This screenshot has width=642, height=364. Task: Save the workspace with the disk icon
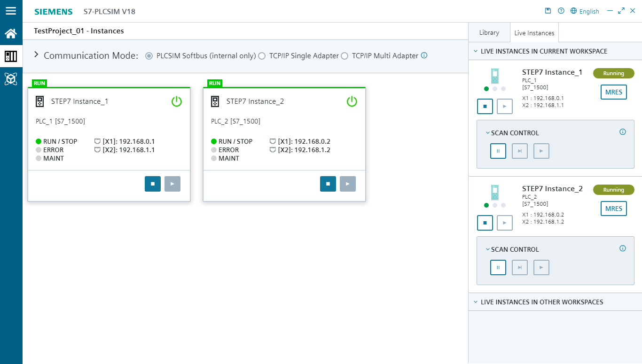click(548, 11)
